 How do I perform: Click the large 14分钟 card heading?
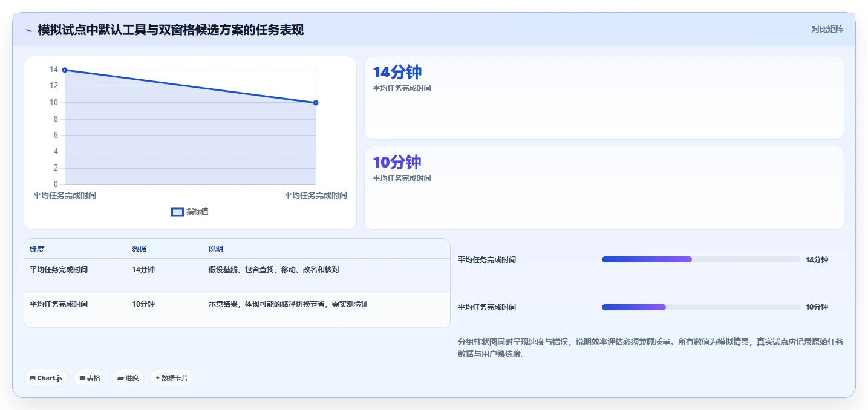click(x=397, y=73)
